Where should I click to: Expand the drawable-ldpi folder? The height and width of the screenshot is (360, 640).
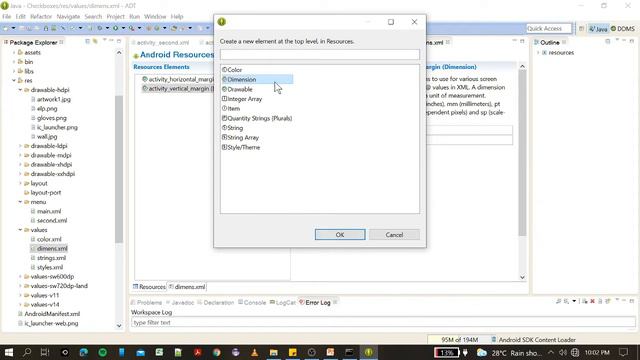20,146
